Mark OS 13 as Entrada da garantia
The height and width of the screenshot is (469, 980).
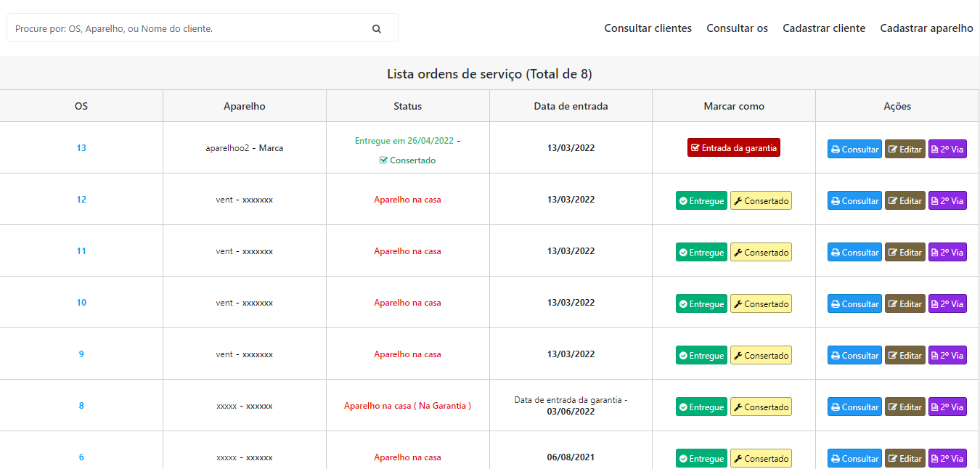pos(733,148)
